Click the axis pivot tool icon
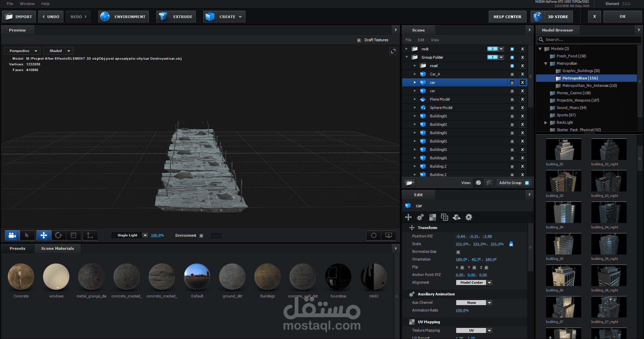 pyautogui.click(x=90, y=235)
